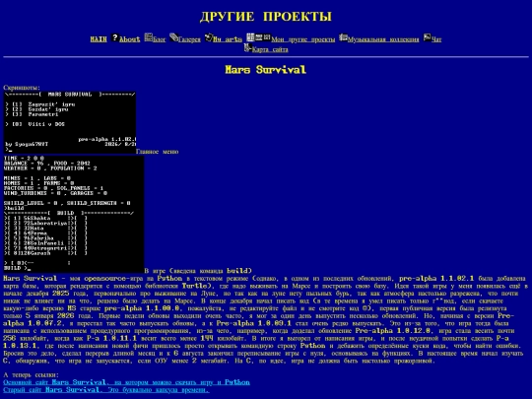Go to the MAIN page link
This screenshot has height=399, width=532.
99,39
